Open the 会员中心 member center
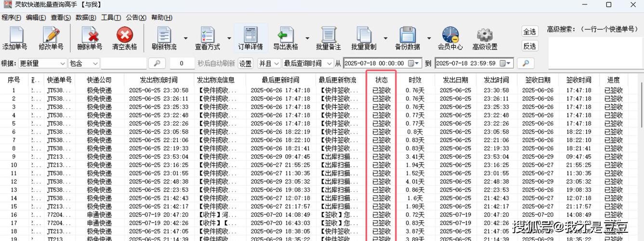Image resolution: width=644 pixels, height=241 pixels. click(450, 36)
